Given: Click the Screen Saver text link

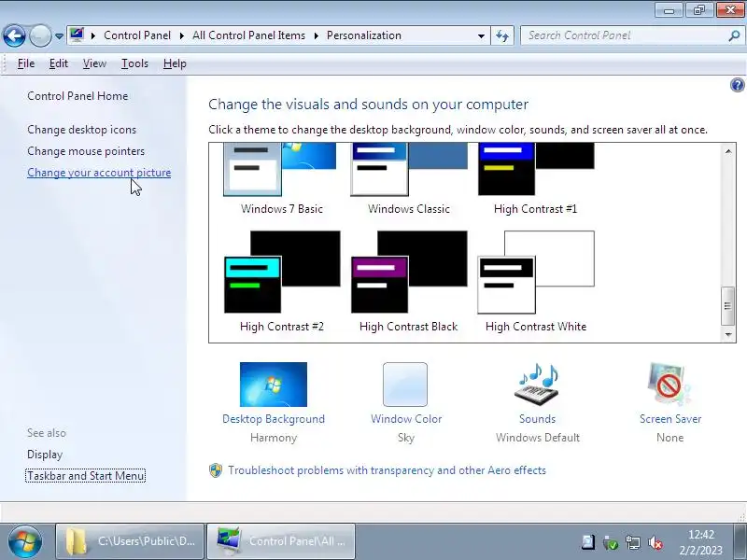Looking at the screenshot, I should click(x=670, y=419).
